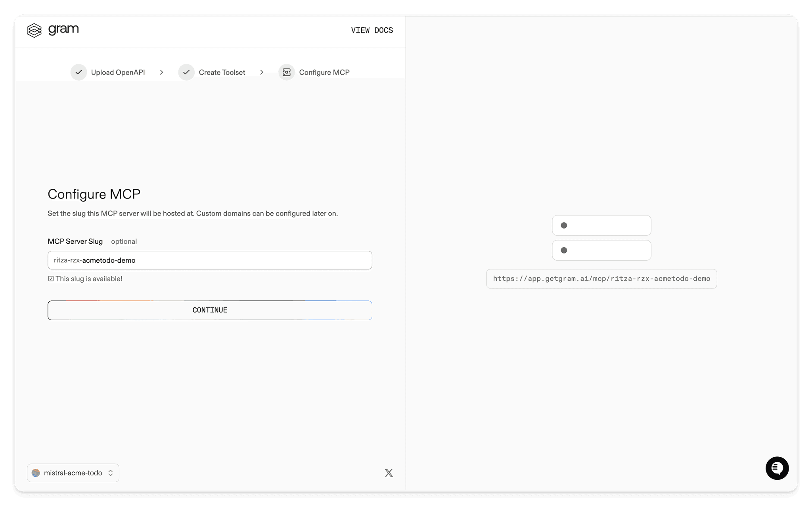This screenshot has width=812, height=506.
Task: Open the mistral-acme-todo project switcher
Action: 73,473
